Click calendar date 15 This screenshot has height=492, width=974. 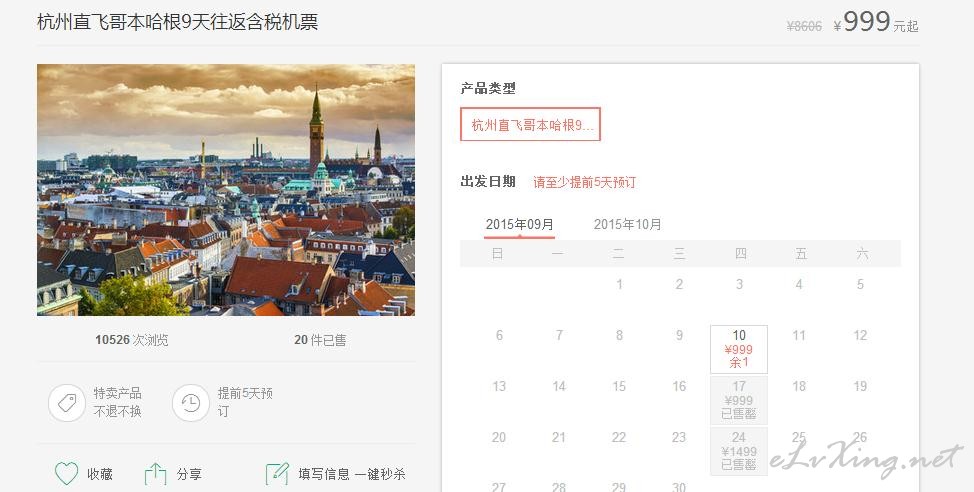(x=619, y=386)
